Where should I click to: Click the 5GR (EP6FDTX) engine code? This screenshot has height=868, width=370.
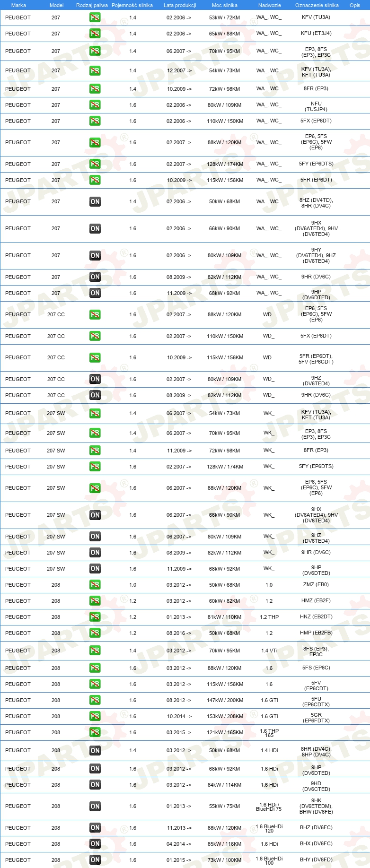[317, 718]
